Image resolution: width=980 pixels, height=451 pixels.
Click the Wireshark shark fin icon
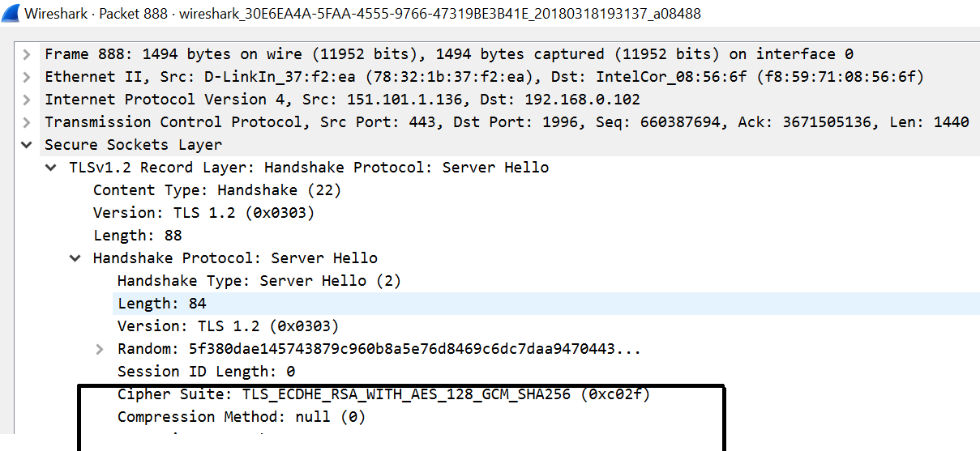[11, 13]
